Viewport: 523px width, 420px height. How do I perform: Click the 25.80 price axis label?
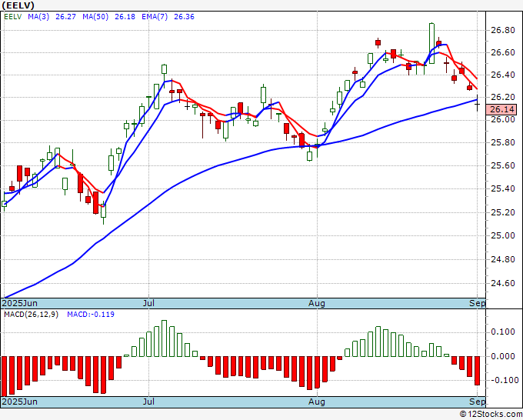coord(503,143)
